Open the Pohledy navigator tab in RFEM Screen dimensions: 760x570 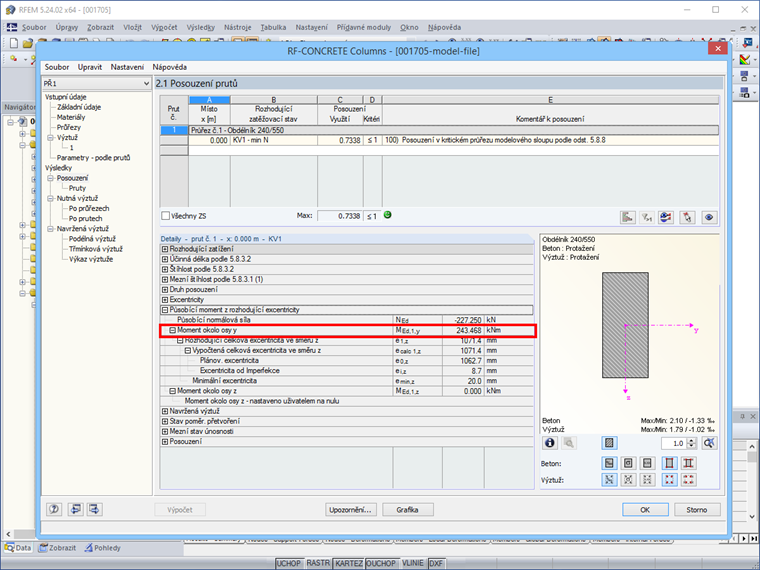tap(102, 548)
